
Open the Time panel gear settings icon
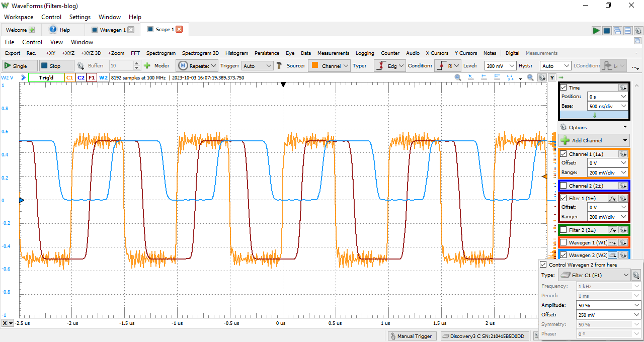coord(622,87)
